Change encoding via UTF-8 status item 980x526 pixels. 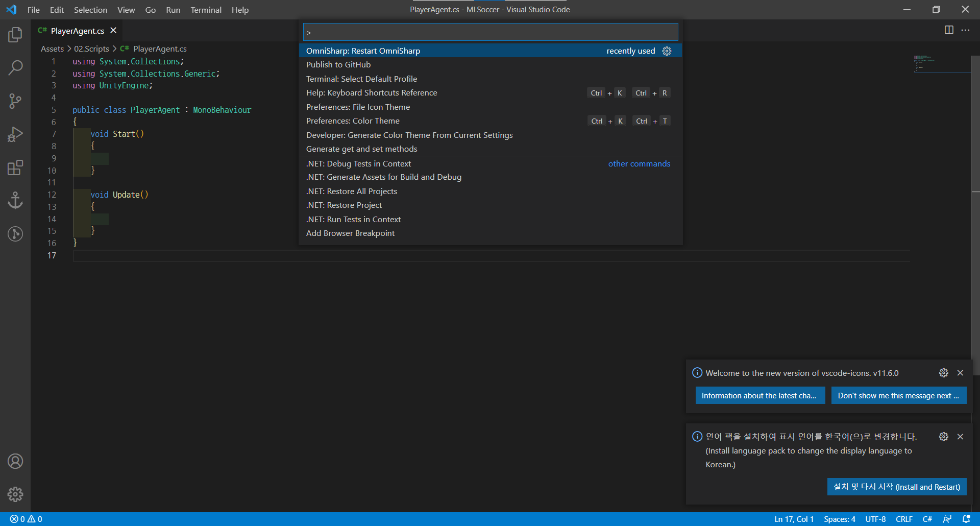coord(875,519)
